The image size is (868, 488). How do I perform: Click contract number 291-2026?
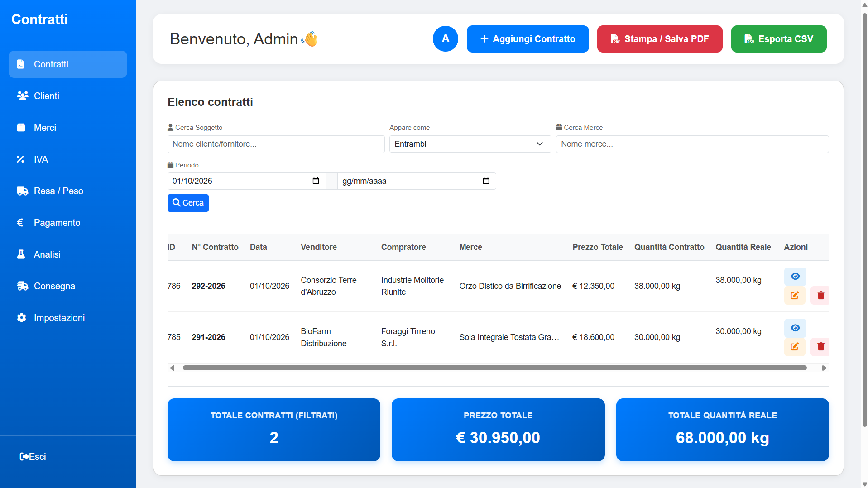208,337
